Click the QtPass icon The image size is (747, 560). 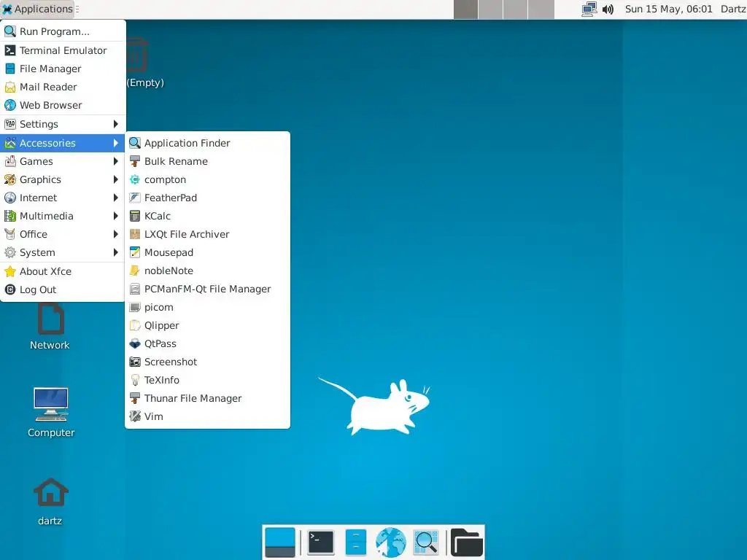click(x=135, y=343)
